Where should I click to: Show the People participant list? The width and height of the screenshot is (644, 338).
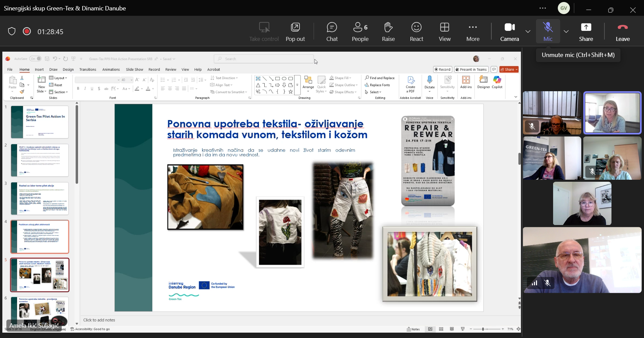click(x=360, y=32)
